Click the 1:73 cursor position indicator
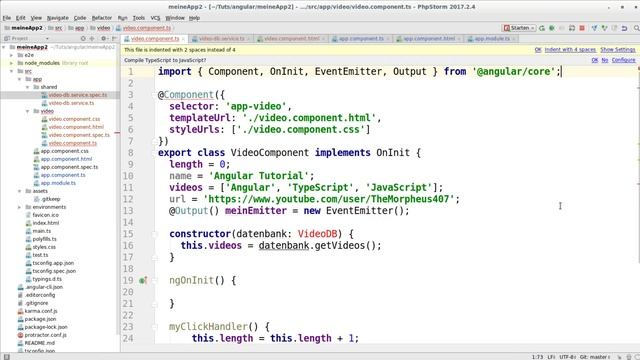The image size is (640, 360). coord(538,357)
